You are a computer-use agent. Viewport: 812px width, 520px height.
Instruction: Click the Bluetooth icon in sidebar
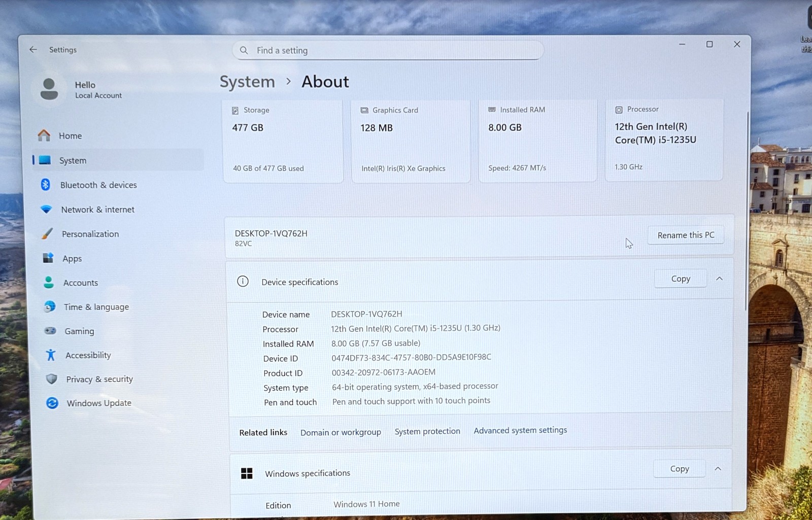[x=45, y=185]
